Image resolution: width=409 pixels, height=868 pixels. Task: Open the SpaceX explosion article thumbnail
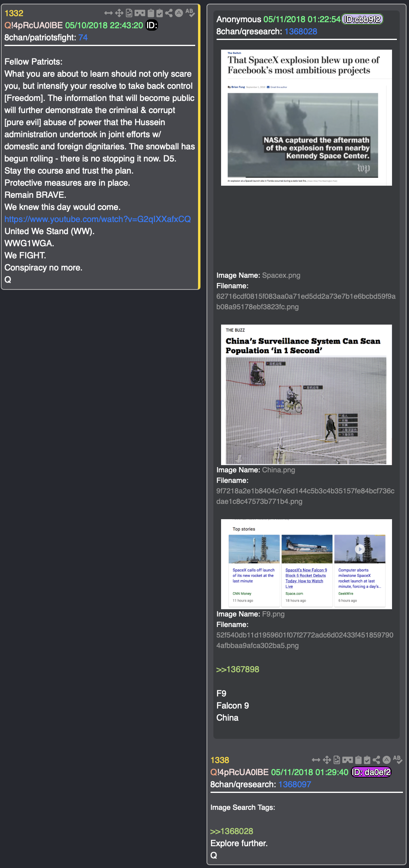[306, 117]
